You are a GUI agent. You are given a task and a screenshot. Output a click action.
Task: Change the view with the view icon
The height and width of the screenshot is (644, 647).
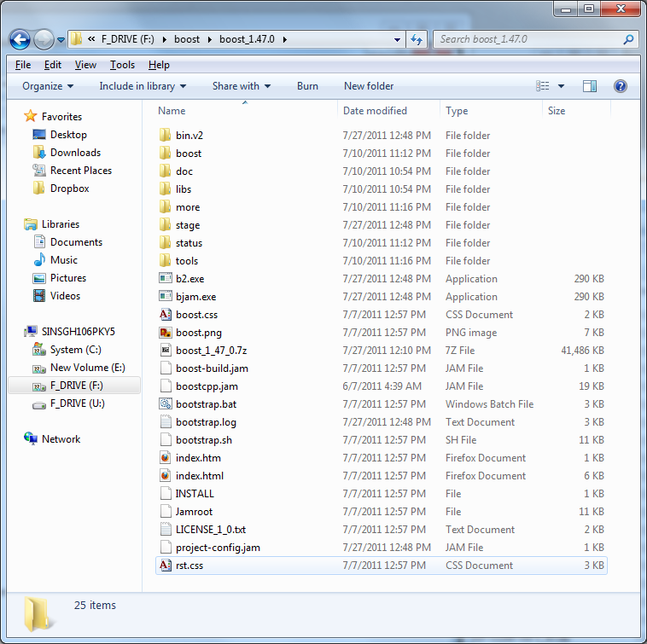[542, 86]
